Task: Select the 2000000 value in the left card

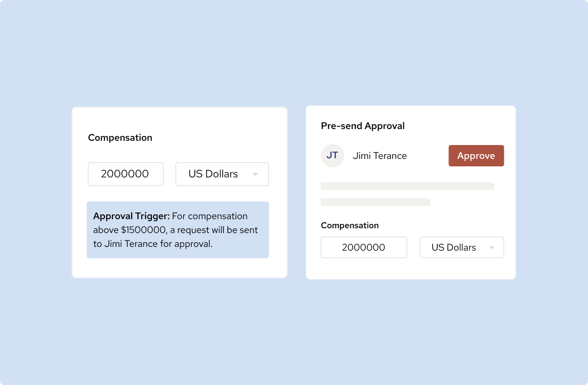Action: pyautogui.click(x=126, y=174)
